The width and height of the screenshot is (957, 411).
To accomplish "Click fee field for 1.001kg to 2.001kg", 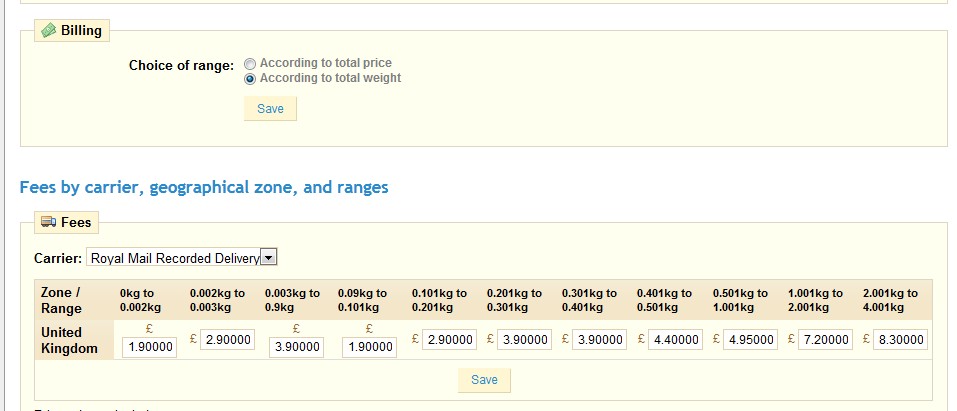I will coord(824,340).
